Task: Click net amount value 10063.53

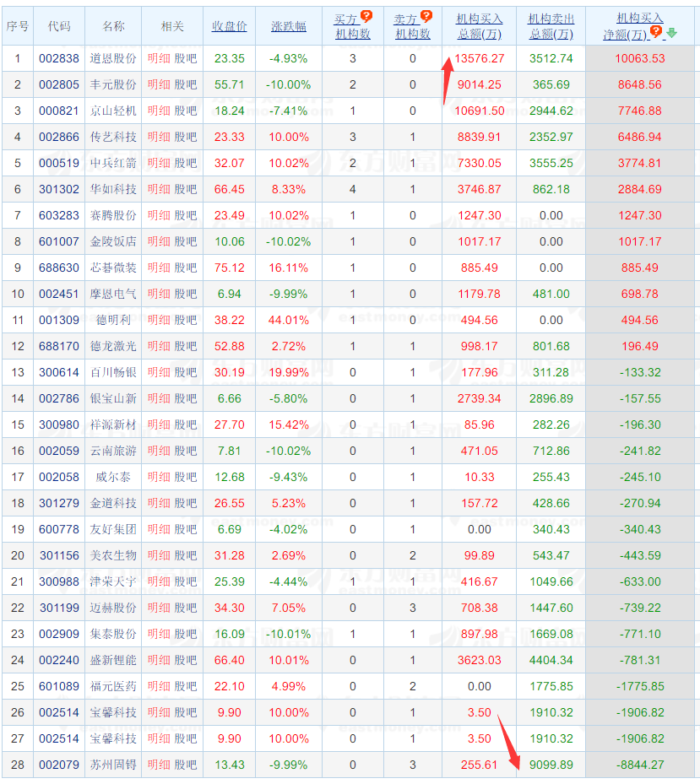Action: pos(640,58)
